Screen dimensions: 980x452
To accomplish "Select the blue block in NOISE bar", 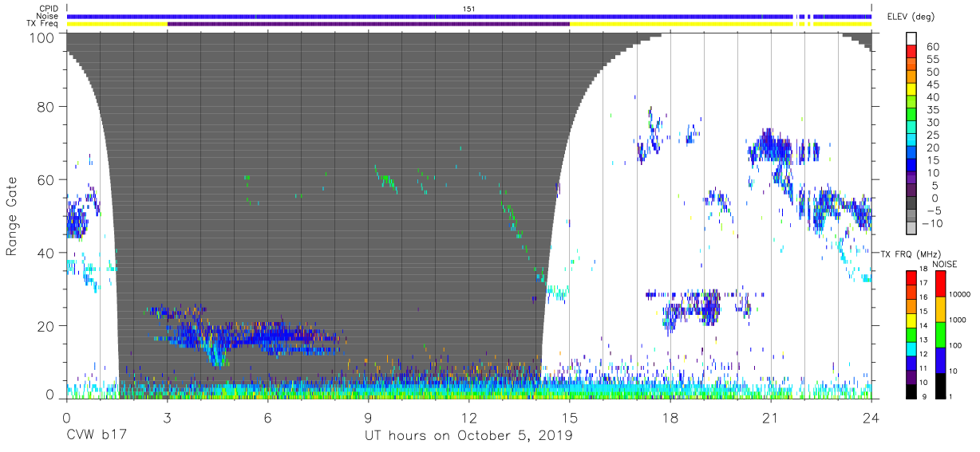I will pos(941,360).
